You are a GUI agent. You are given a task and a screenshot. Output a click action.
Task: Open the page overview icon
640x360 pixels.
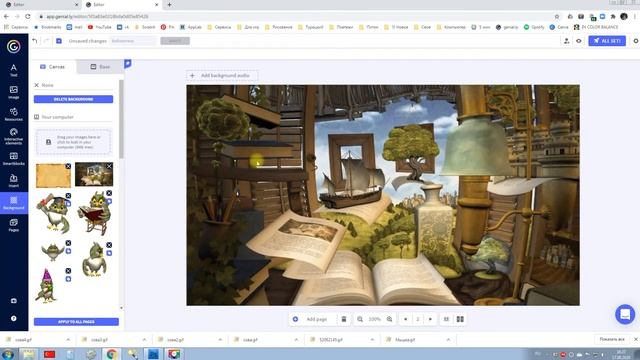point(460,319)
